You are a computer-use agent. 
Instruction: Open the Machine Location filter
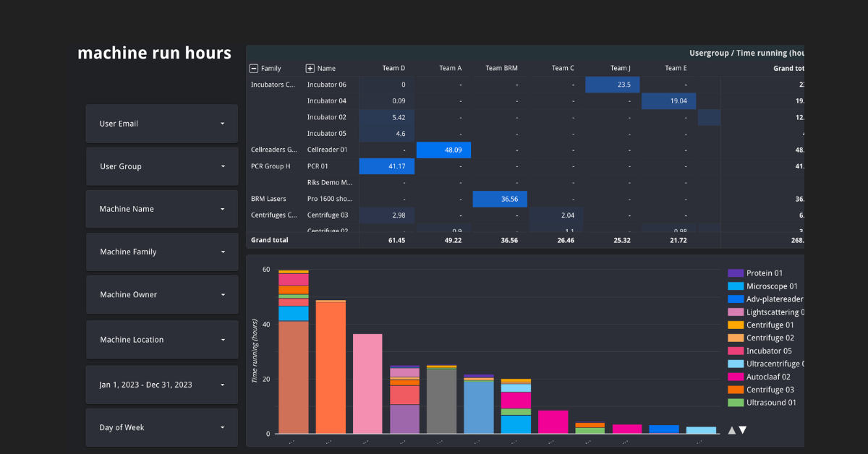coord(162,340)
